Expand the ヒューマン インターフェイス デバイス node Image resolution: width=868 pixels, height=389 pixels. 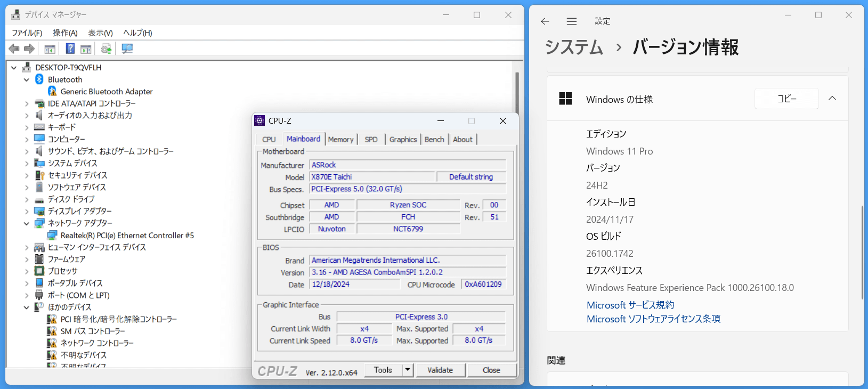point(27,247)
